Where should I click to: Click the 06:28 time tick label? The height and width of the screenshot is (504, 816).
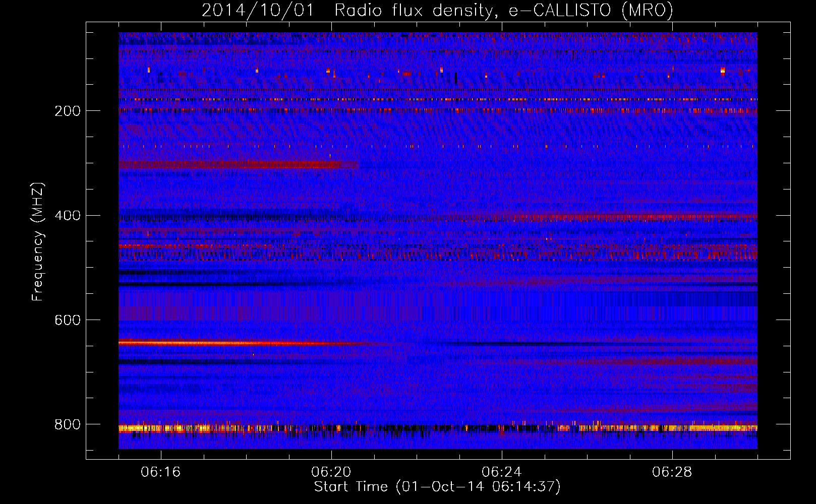[x=672, y=472]
